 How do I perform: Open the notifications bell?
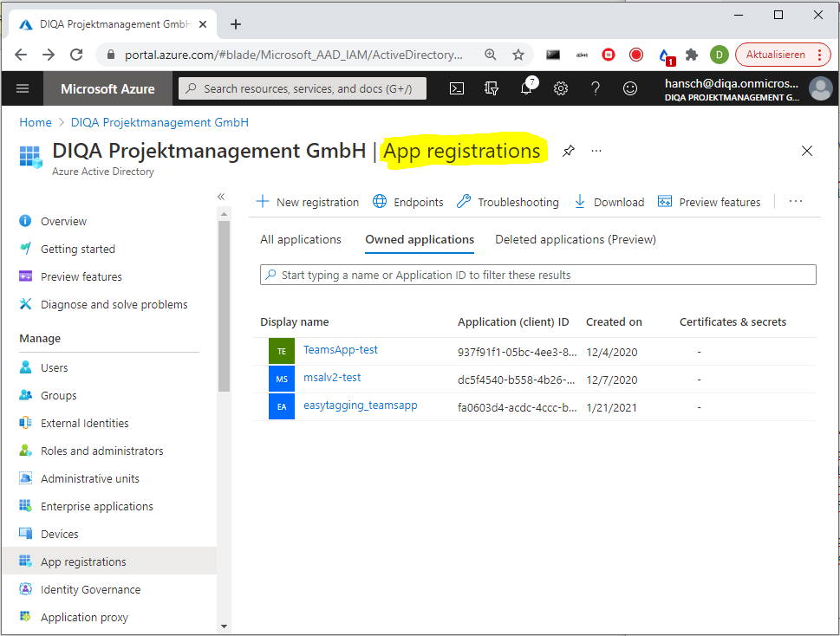[x=526, y=88]
